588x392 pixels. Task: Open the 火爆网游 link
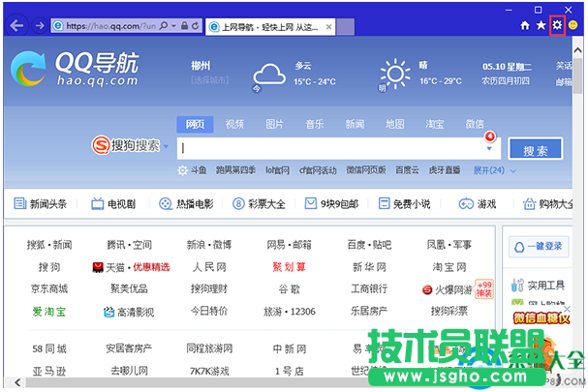[x=448, y=289]
